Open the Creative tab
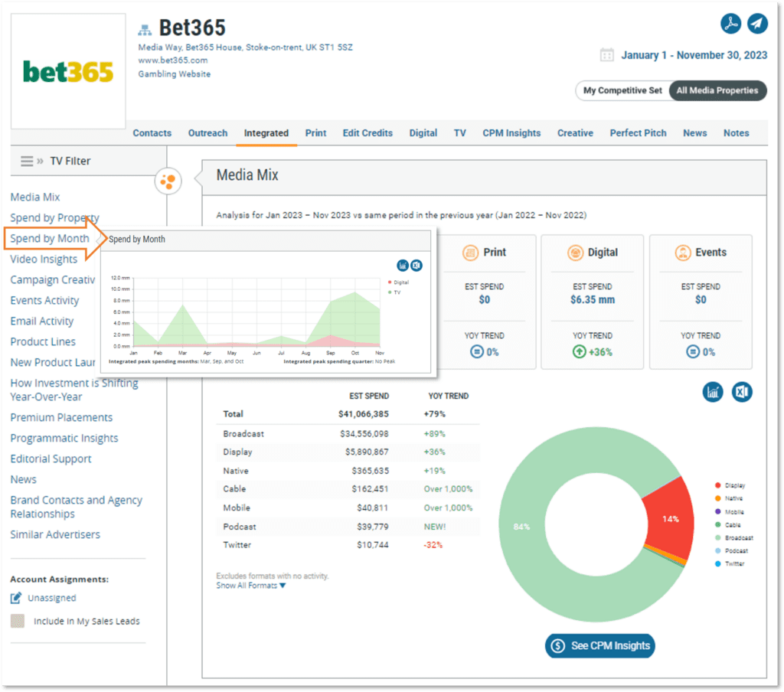Screen dimensions: 784x692 click(x=575, y=133)
